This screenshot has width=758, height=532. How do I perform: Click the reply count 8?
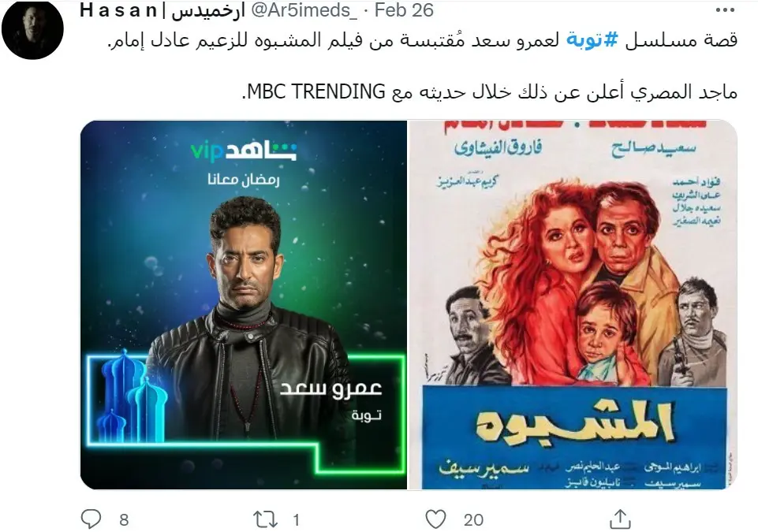125,520
